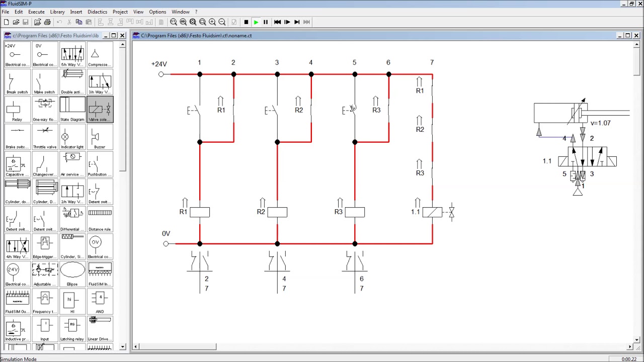Select the Ellipse component
Screen dimensions: 644x362
pos(72,274)
